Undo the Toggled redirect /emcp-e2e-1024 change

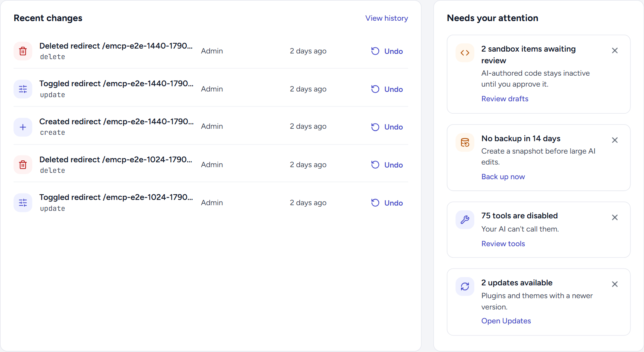tap(387, 203)
